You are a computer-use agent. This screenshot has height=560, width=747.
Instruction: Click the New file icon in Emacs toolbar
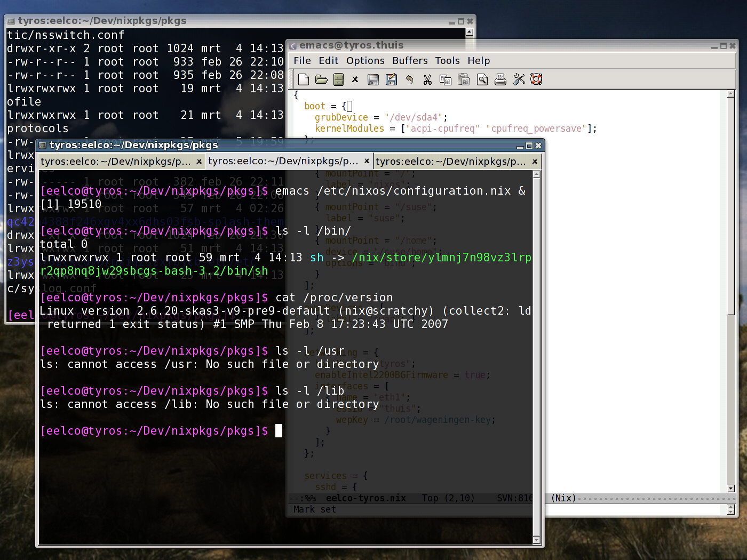click(304, 79)
